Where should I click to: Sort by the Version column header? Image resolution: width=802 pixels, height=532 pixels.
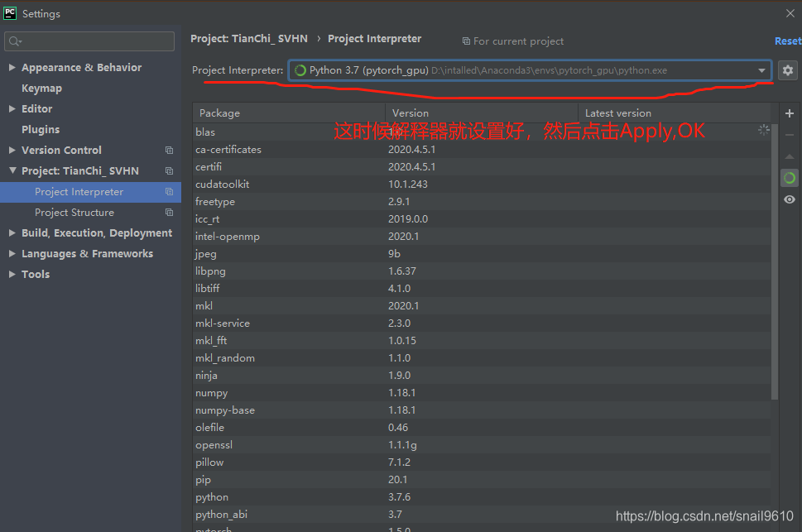[482, 113]
